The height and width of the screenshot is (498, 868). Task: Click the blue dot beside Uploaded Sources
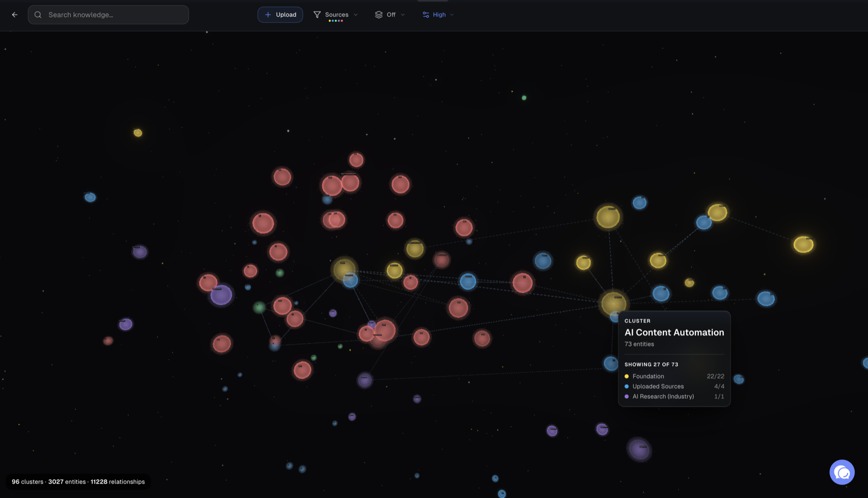627,386
